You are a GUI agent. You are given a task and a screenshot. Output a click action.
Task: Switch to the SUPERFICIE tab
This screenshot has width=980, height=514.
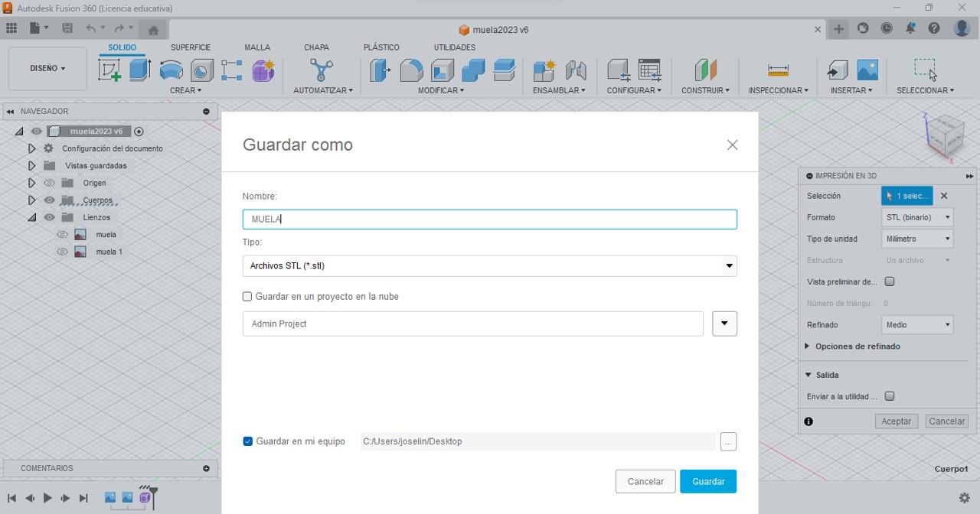coord(191,47)
